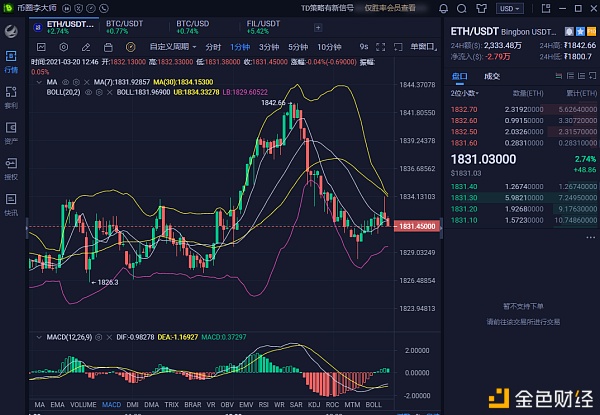600x415 pixels.
Task: Select the KDJ indicator button
Action: click(314, 404)
